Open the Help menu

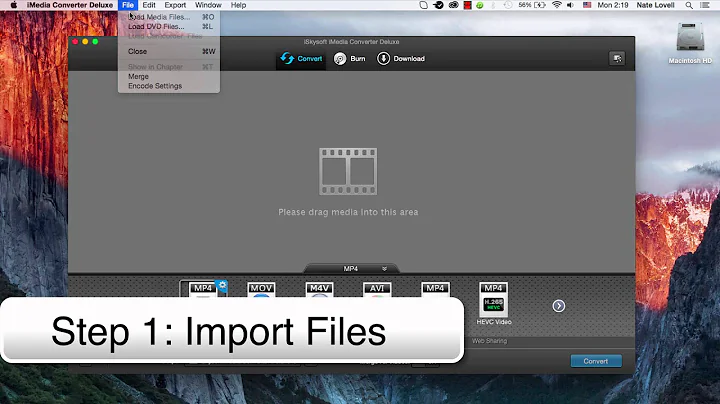pyautogui.click(x=238, y=5)
